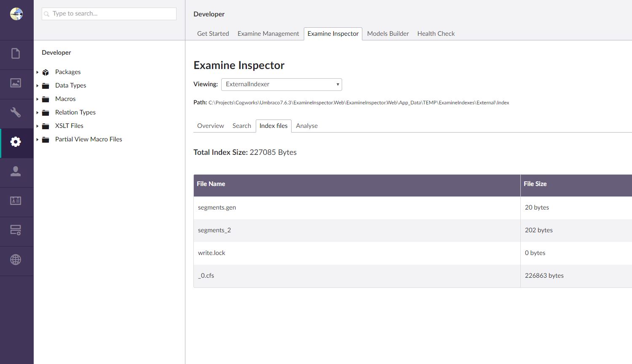Viewport: 632px width, 364px height.
Task: Click the Partial View Macro Files folder icon
Action: [46, 140]
